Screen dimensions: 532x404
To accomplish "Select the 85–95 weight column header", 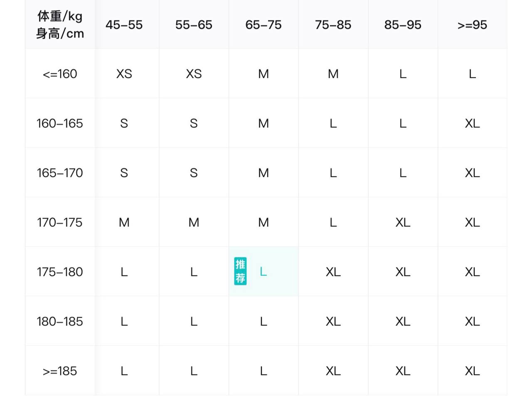I will point(403,25).
